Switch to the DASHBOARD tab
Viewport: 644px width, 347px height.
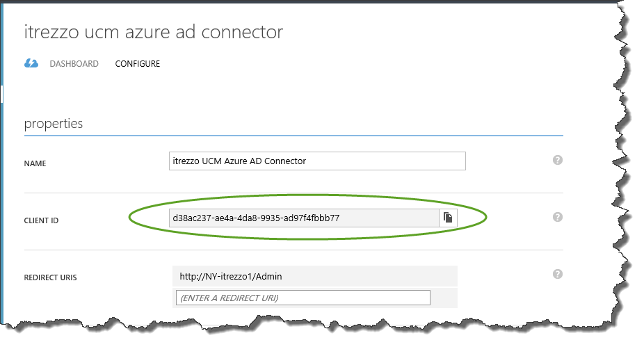pos(74,64)
